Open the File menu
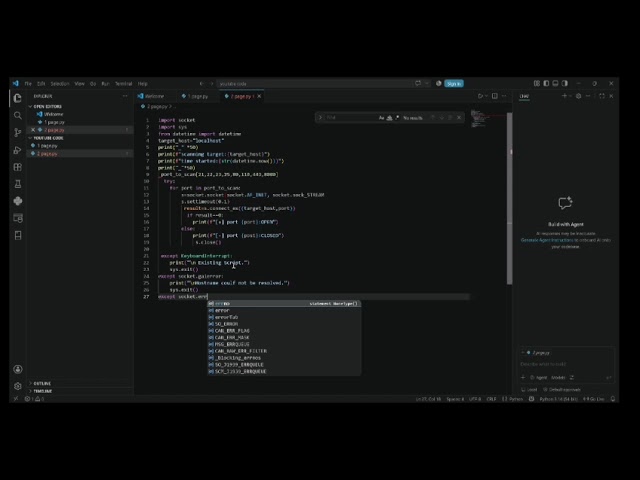This screenshot has height=480, width=640. [28, 84]
